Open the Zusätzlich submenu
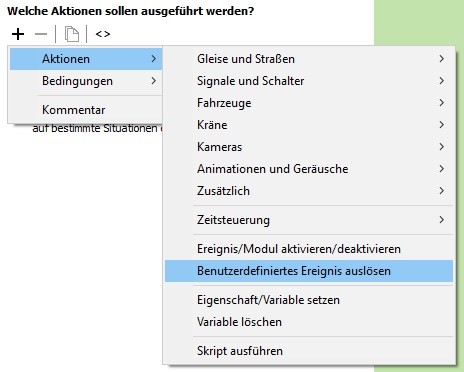The height and width of the screenshot is (372, 464). (x=309, y=191)
